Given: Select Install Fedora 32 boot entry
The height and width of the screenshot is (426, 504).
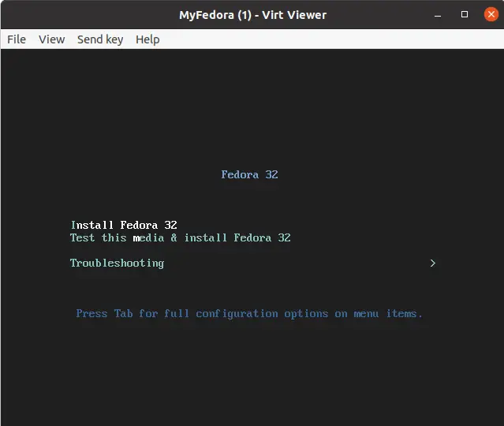Looking at the screenshot, I should coord(124,225).
